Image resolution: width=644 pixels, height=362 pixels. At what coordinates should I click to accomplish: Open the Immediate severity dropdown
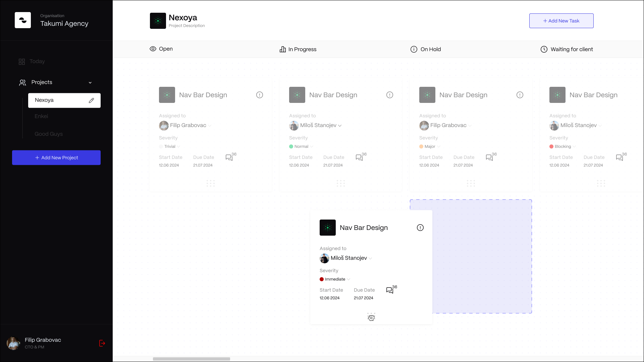(x=348, y=279)
